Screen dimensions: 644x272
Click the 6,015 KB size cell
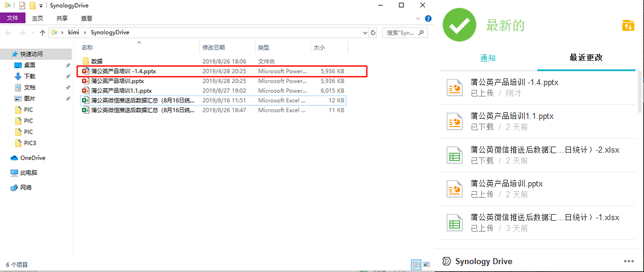332,90
